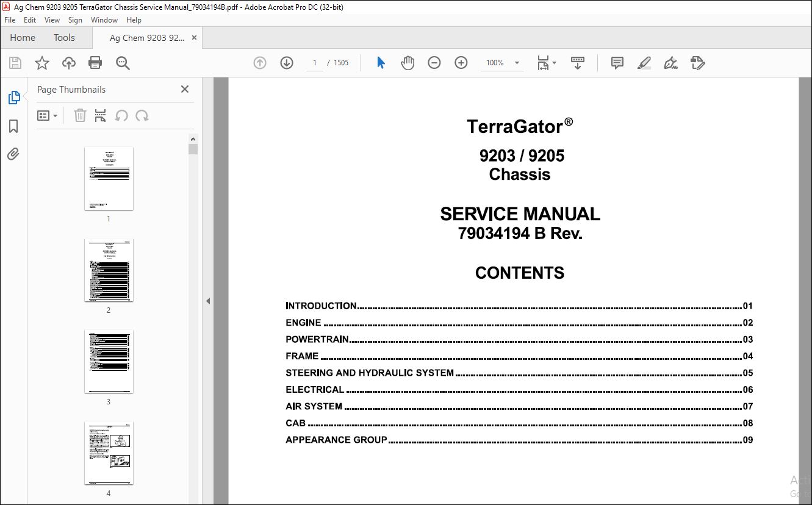Viewport: 812px width, 505px height.
Task: Close the Page Thumbnails panel
Action: point(185,90)
